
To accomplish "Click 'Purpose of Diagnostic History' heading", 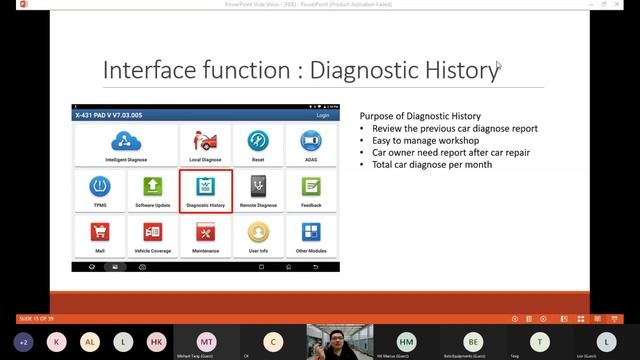I will [420, 116].
